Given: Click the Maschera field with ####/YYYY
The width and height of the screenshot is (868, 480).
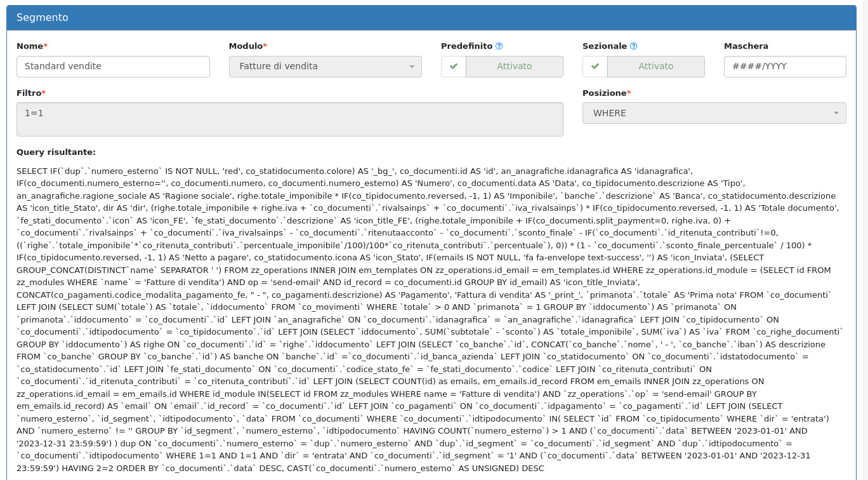Looking at the screenshot, I should pos(784,67).
